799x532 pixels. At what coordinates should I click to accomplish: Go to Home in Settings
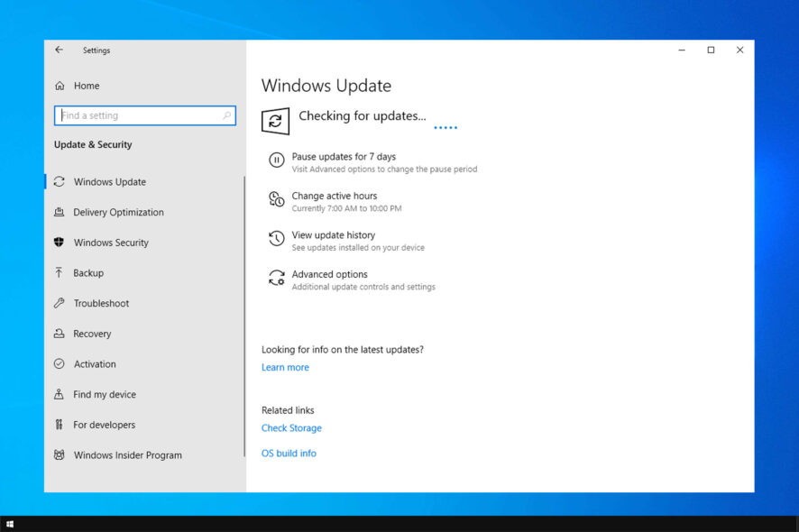(x=86, y=86)
